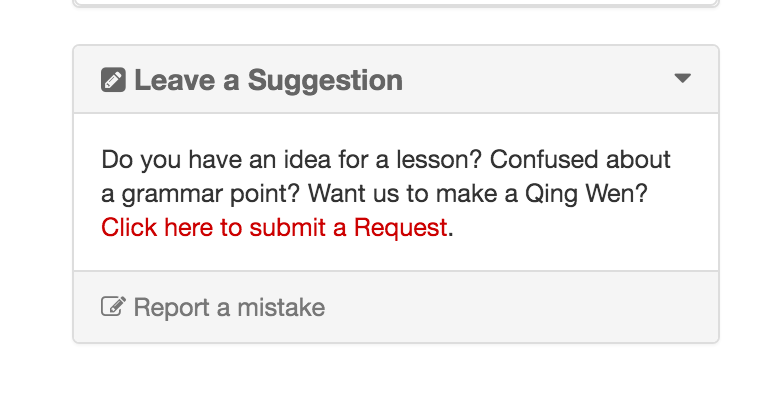
Task: Select the Report a mistake link
Action: point(229,307)
